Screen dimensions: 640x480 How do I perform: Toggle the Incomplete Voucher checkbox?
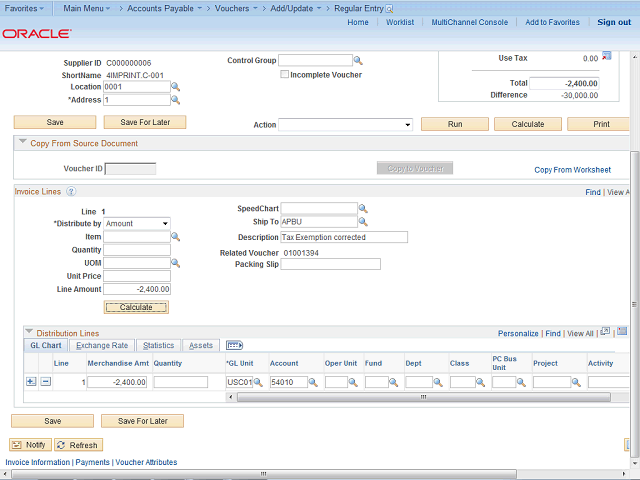(x=285, y=75)
